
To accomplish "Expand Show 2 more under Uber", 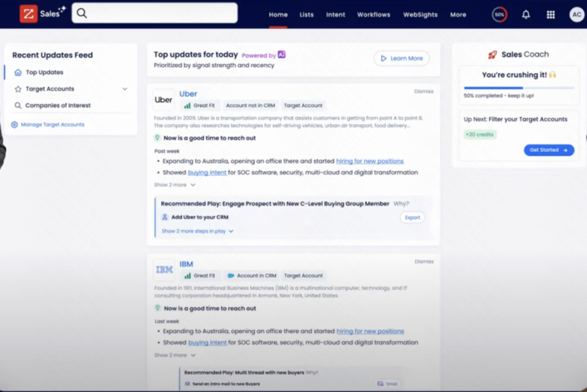I will [174, 185].
